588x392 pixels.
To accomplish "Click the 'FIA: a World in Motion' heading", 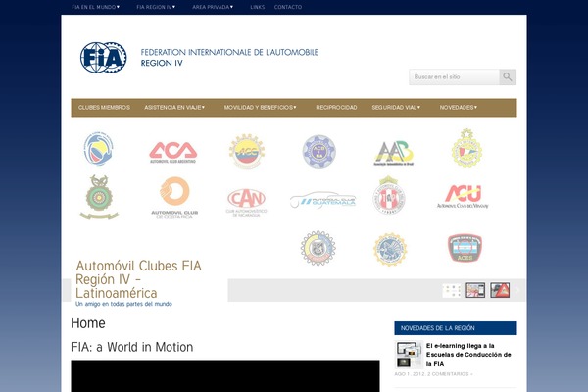I will point(132,347).
